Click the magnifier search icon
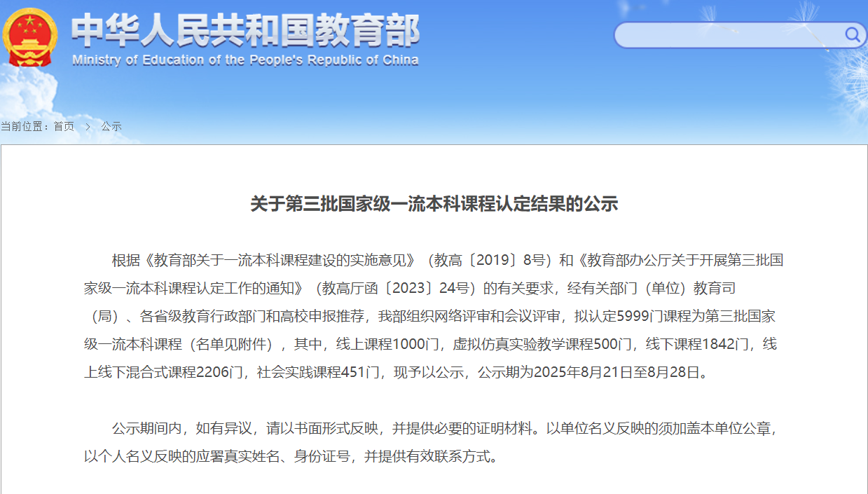Image resolution: width=868 pixels, height=494 pixels. pyautogui.click(x=852, y=34)
